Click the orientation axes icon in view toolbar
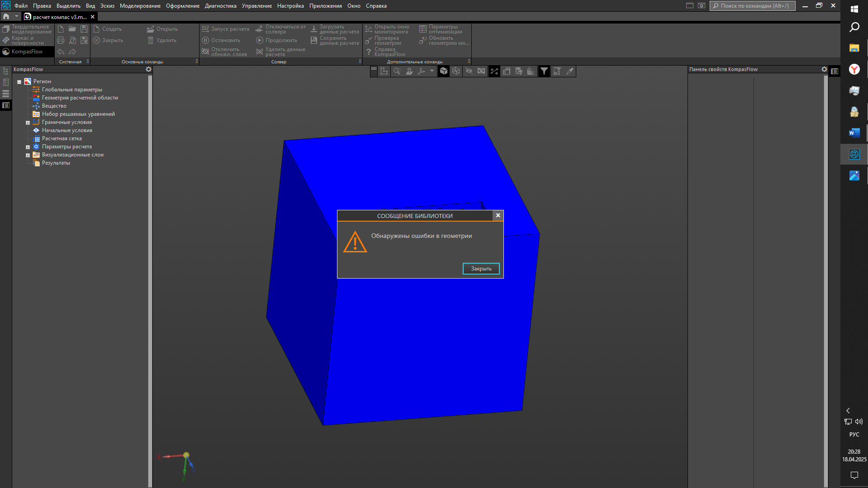 tap(422, 71)
